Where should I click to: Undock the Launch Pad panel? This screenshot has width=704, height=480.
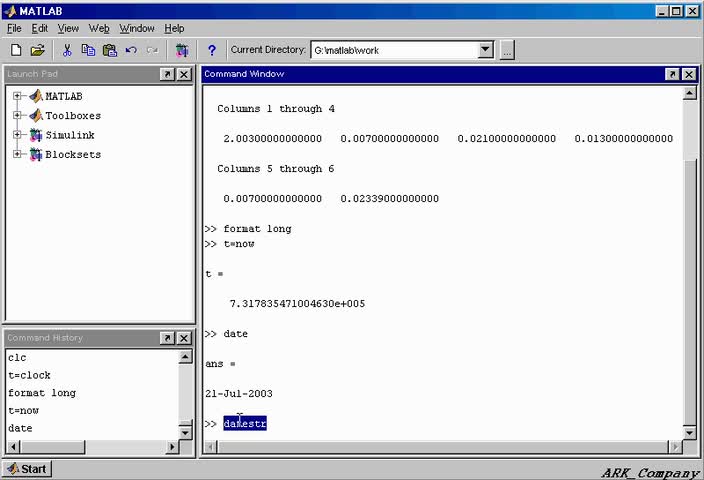[167, 74]
